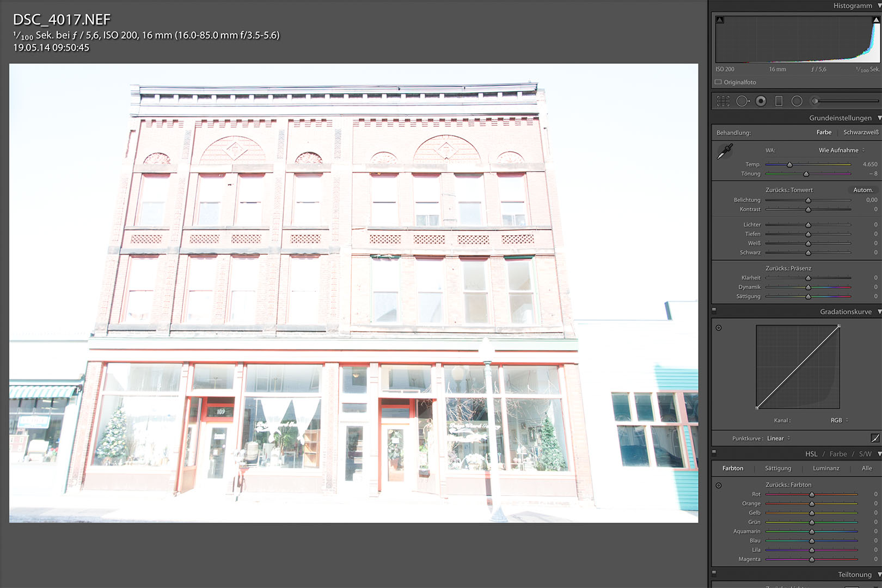This screenshot has height=588, width=882.
Task: Switch to the Luminanz tab
Action: [826, 468]
